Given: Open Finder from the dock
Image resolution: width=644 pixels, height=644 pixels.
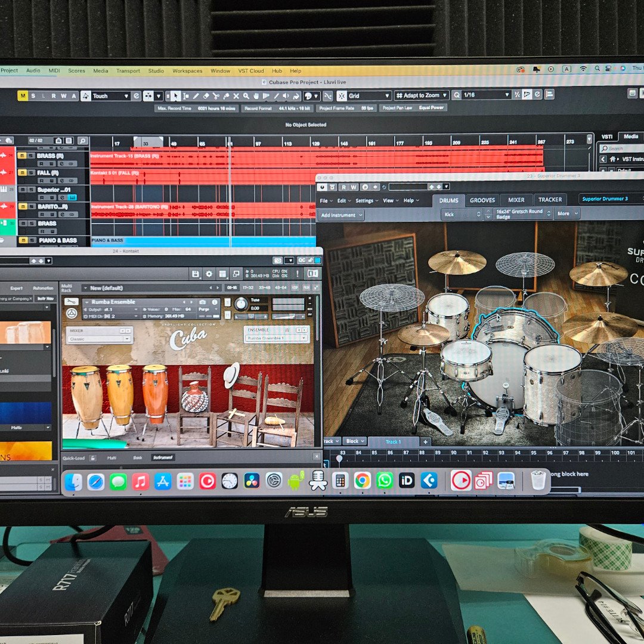Looking at the screenshot, I should coord(74,482).
